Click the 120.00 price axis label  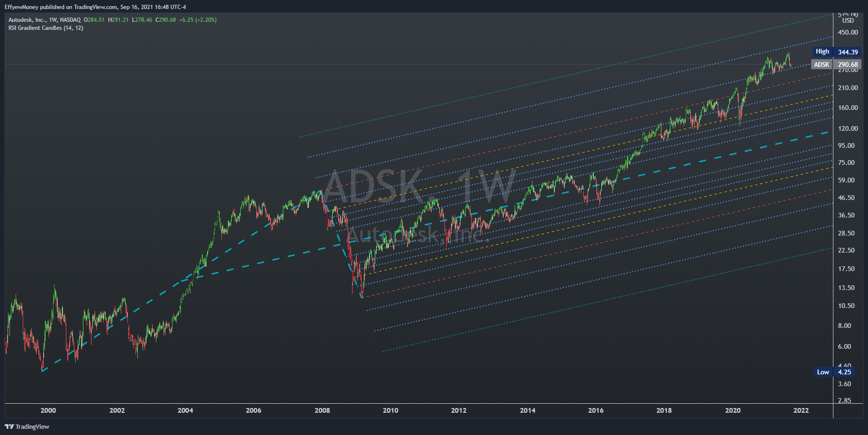[x=848, y=128]
